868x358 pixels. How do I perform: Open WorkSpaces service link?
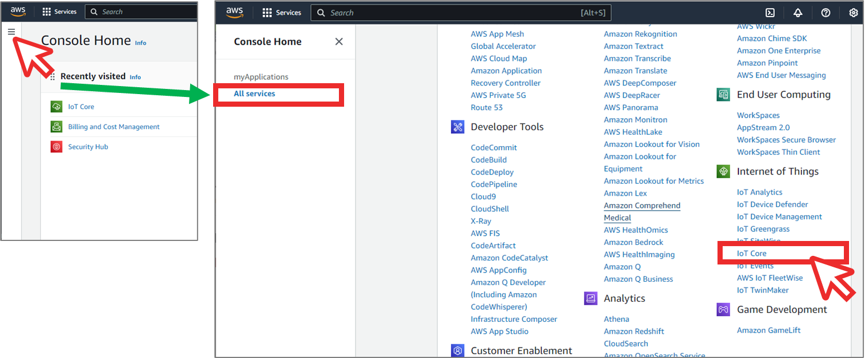pos(758,115)
